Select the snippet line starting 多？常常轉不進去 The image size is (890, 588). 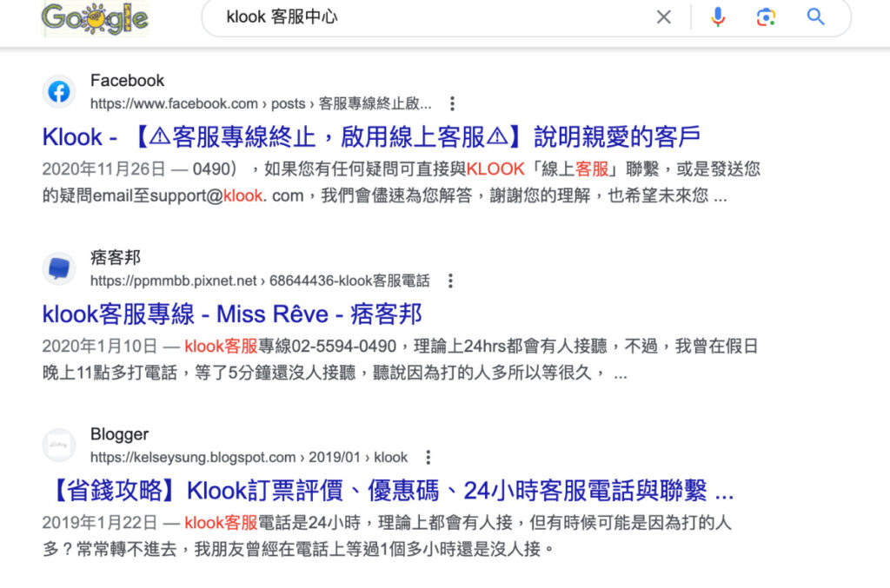point(299,549)
